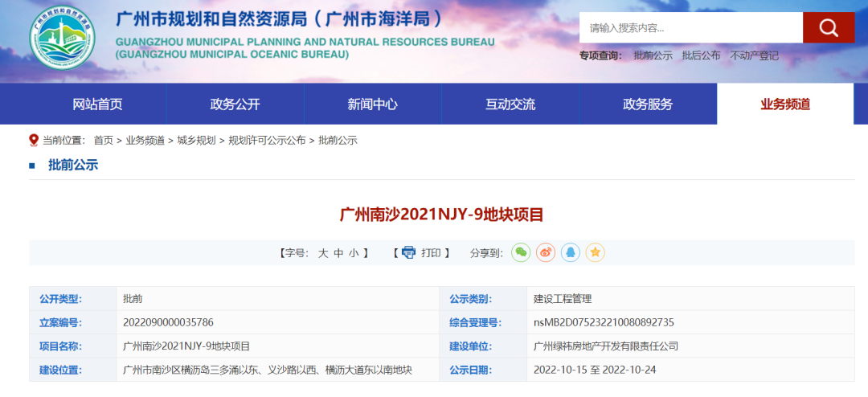Click the 项目名称 label
Screen dimensions: 868x397
pos(60,346)
